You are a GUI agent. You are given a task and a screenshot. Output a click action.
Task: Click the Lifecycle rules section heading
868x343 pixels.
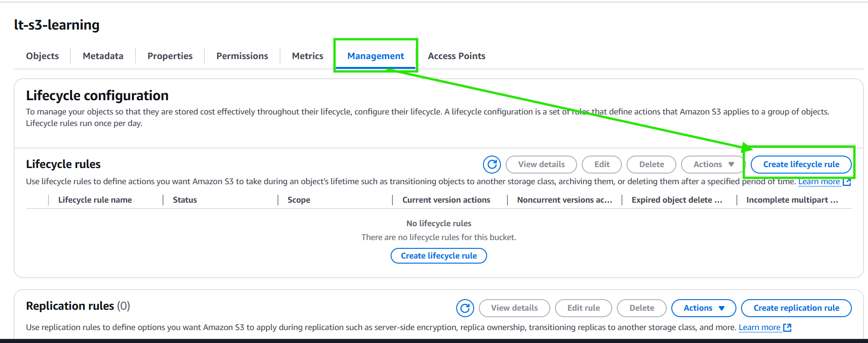[63, 164]
